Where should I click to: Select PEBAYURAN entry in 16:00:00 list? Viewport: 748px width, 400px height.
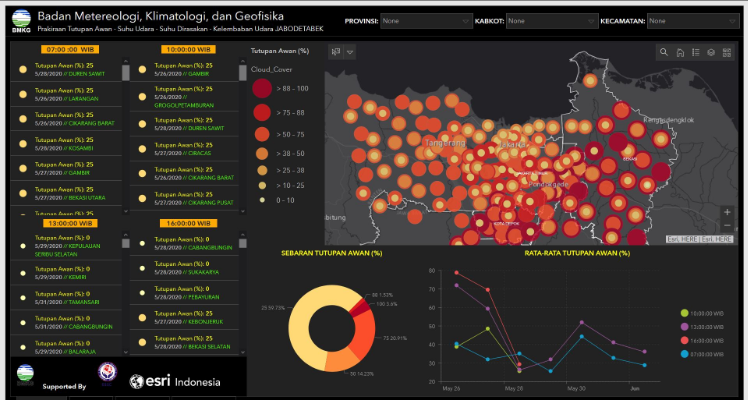pos(185,293)
